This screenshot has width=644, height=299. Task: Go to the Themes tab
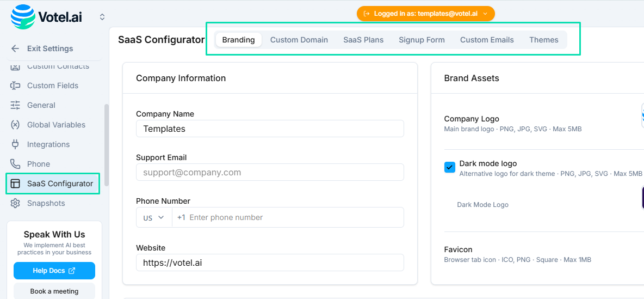coord(544,40)
